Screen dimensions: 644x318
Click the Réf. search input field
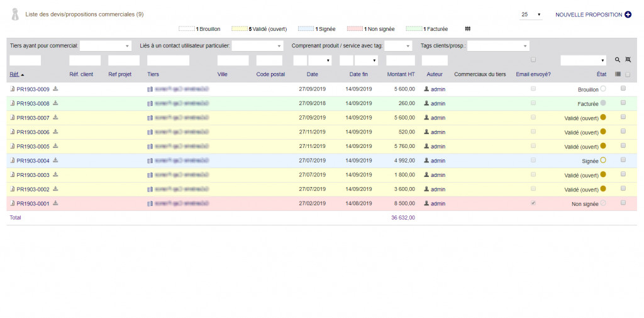pos(25,60)
